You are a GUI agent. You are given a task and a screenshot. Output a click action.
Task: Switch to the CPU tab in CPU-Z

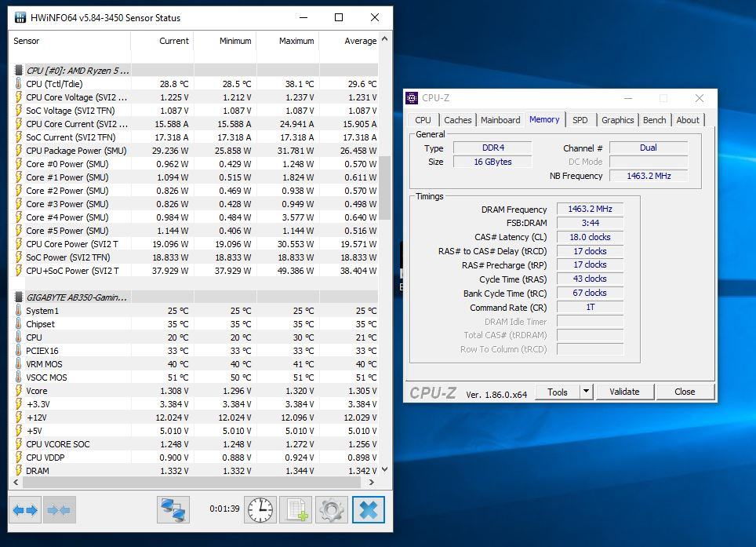pos(423,120)
